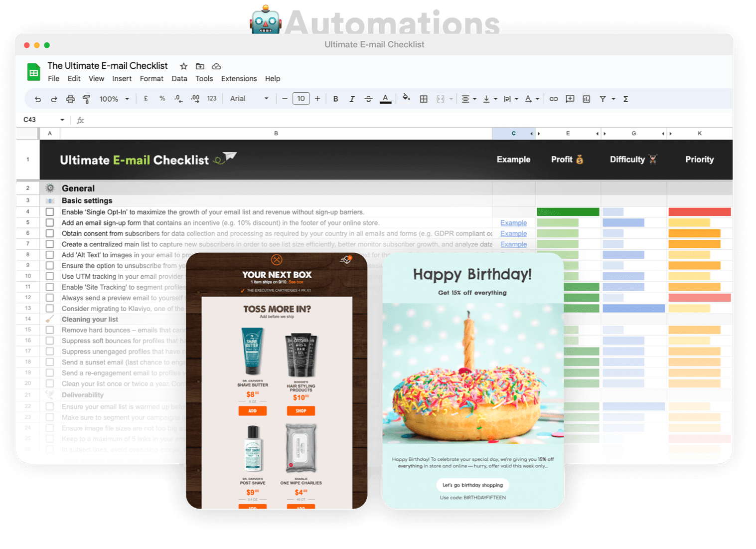Apply strikethrough formatting
The image size is (756, 549).
[x=368, y=99]
